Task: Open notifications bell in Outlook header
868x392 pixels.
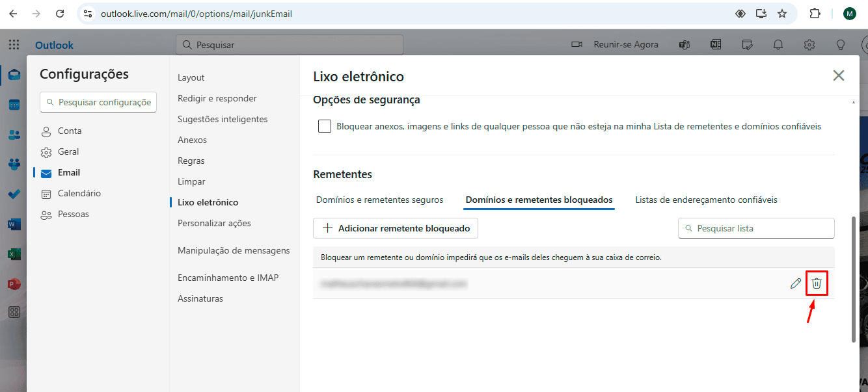Action: click(x=778, y=45)
